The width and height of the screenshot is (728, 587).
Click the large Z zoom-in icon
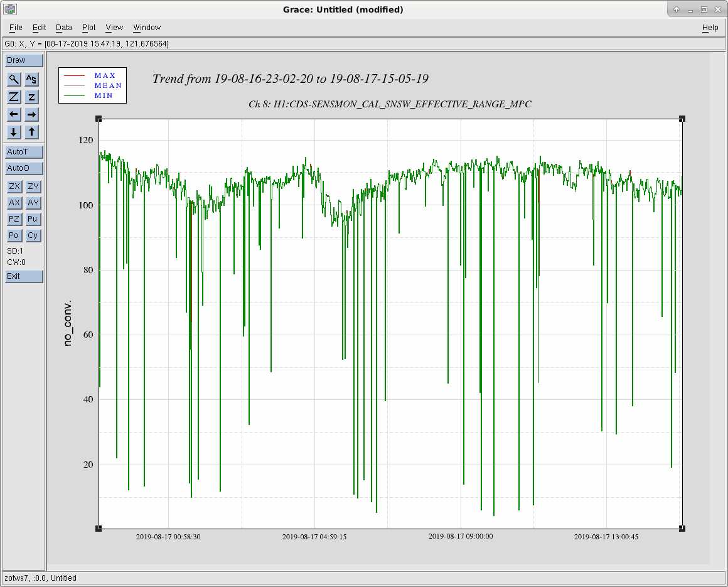click(x=14, y=97)
